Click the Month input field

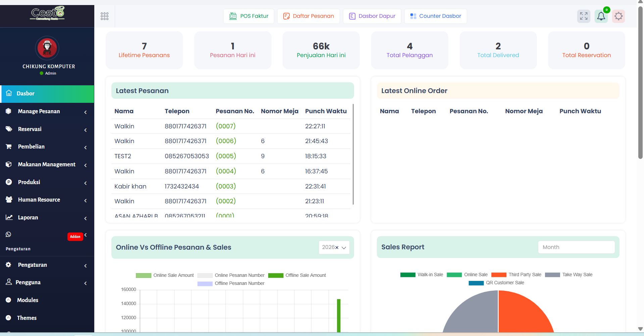(x=576, y=247)
